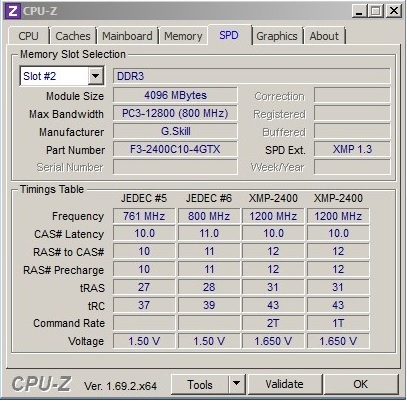Image resolution: width=407 pixels, height=401 pixels.
Task: Click the empty Buffered field
Action: tap(352, 131)
